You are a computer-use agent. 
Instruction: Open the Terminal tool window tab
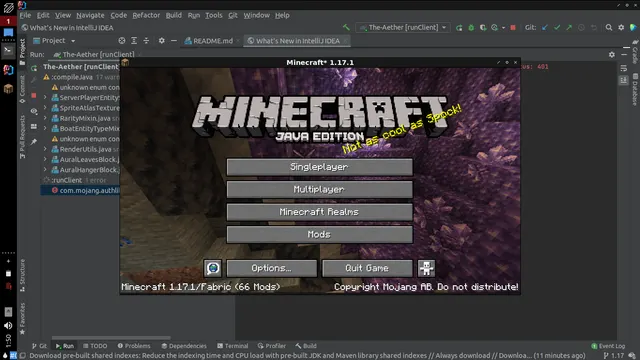pos(232,346)
